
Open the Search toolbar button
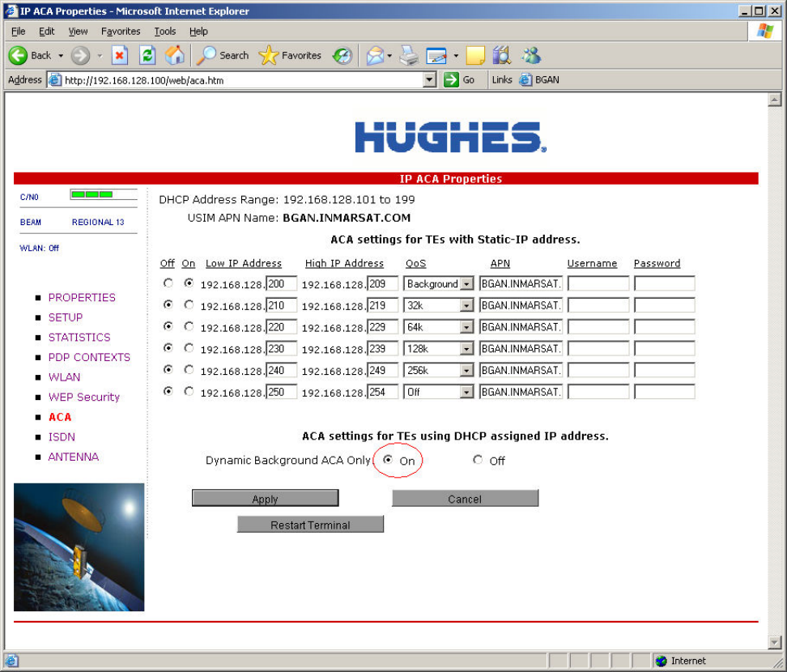[x=223, y=55]
